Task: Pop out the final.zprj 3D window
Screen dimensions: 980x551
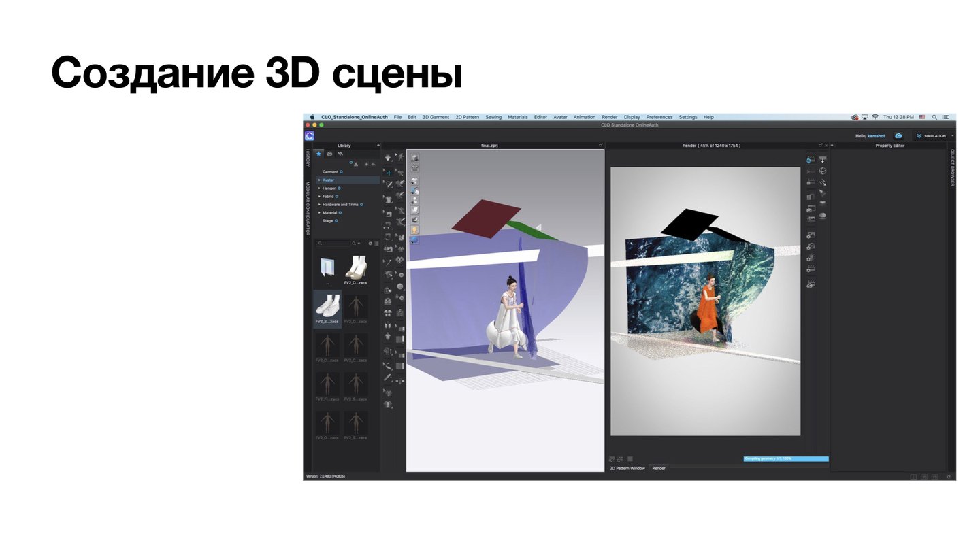Action: point(600,146)
